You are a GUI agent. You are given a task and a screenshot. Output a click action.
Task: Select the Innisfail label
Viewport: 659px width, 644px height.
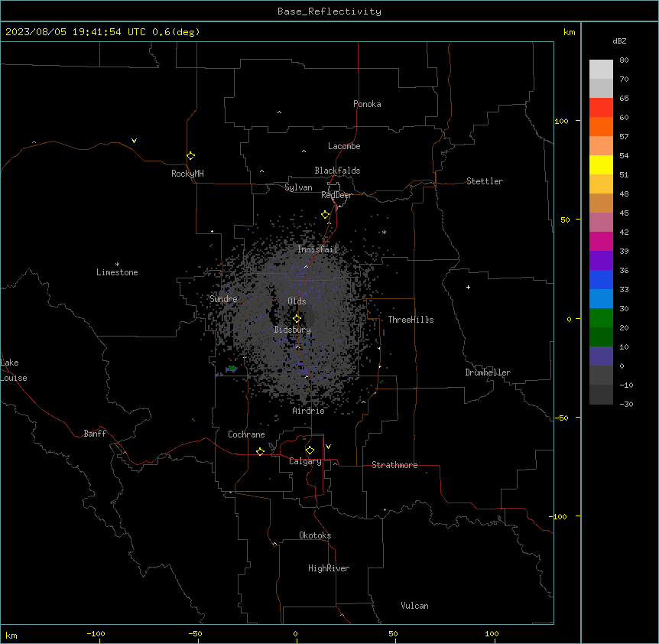click(317, 249)
